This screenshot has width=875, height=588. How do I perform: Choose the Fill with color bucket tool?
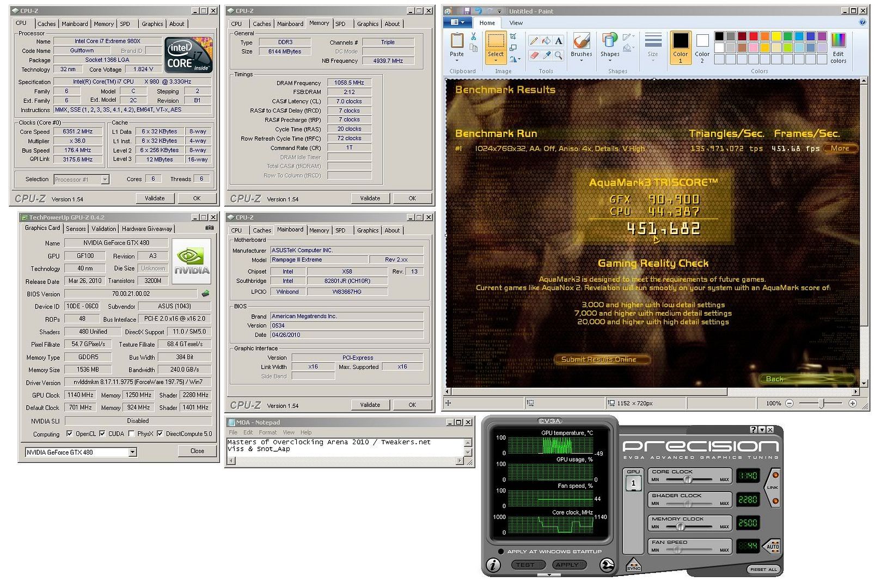(546, 41)
